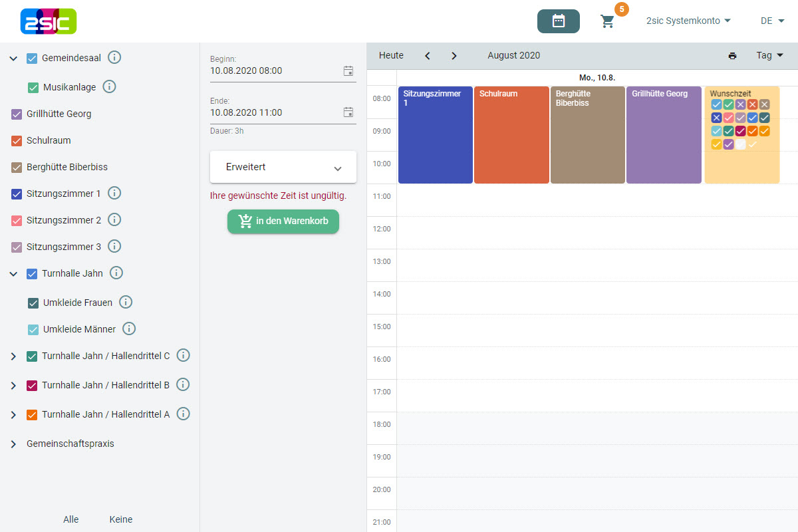The height and width of the screenshot is (532, 798).
Task: Open the 2sic Systemkonto account menu
Action: (688, 21)
